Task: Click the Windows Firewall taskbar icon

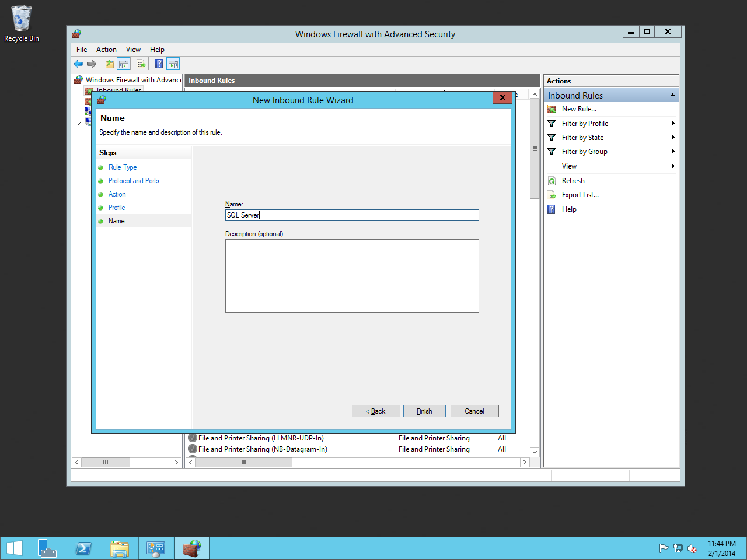Action: coord(192,548)
